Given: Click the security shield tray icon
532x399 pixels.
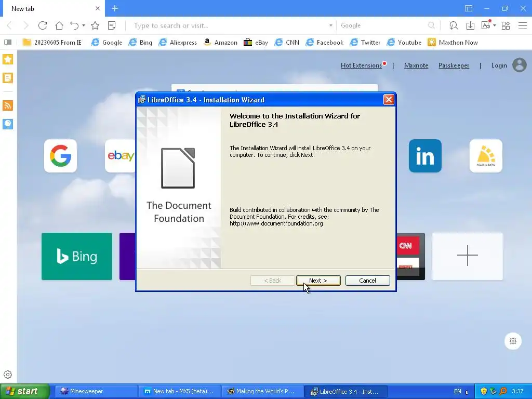Looking at the screenshot, I should point(484,391).
